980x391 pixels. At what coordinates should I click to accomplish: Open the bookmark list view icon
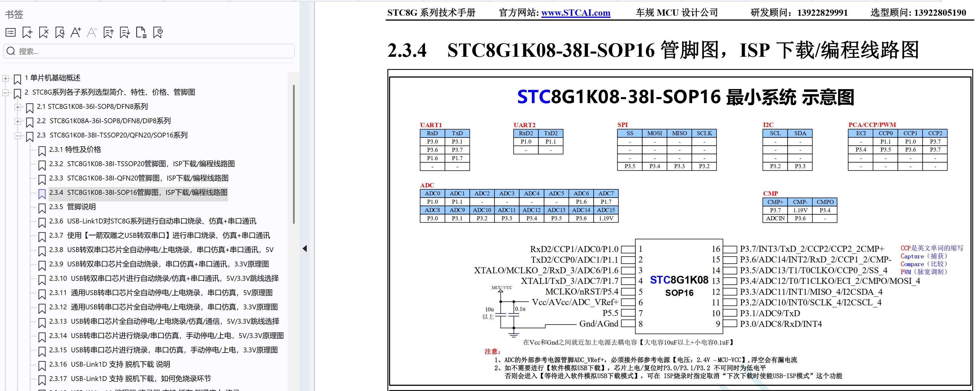tap(10, 32)
